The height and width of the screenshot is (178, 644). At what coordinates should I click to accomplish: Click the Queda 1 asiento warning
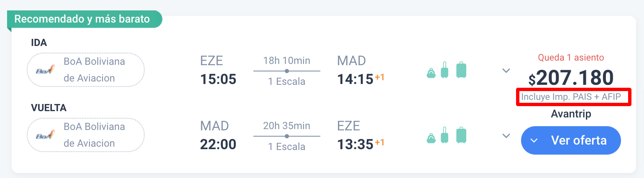(x=571, y=58)
